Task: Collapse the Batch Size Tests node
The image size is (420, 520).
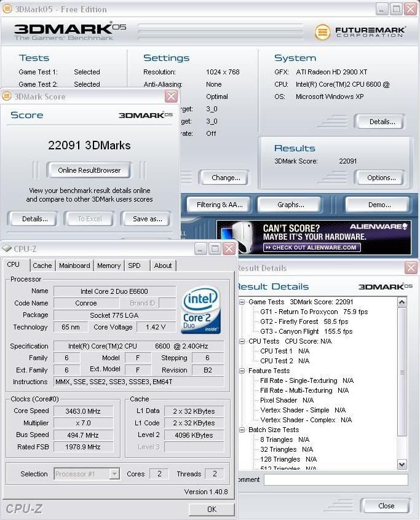Action: [242, 430]
